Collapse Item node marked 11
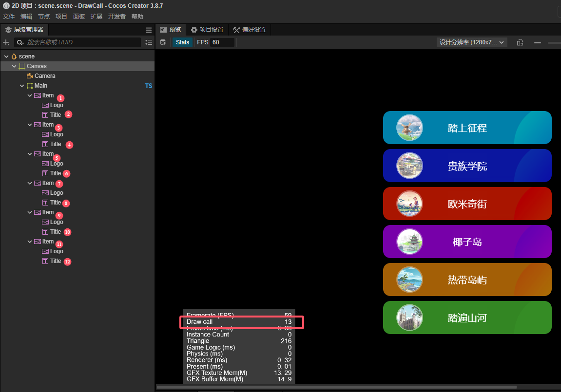This screenshot has height=392, width=561. [x=30, y=242]
